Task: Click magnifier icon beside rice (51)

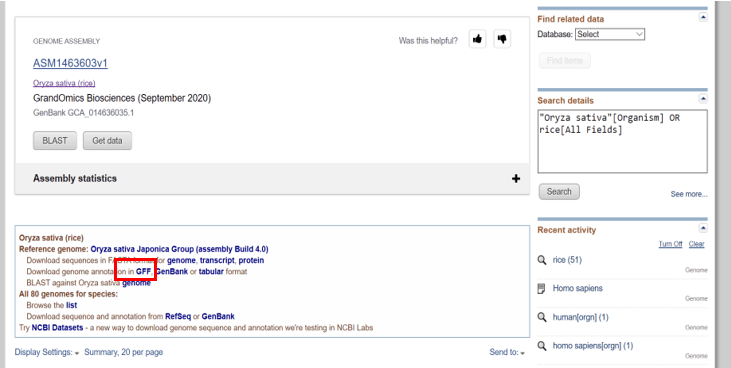Action: pos(542,260)
